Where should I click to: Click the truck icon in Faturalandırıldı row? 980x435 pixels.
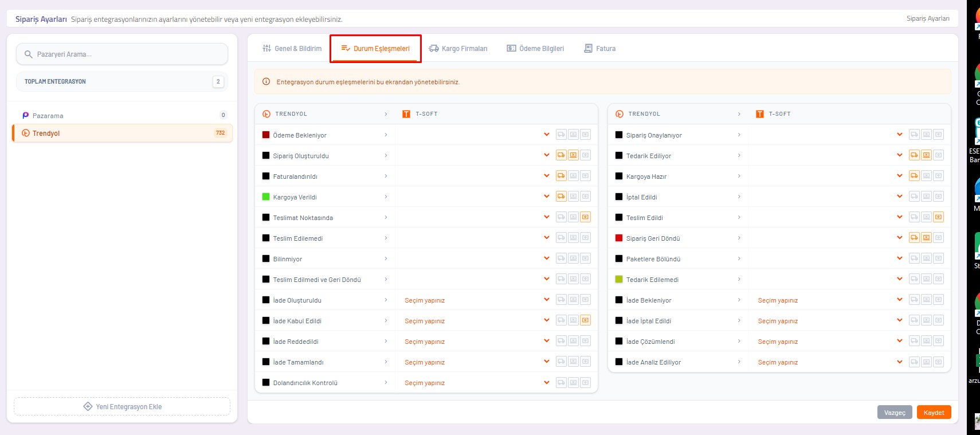tap(561, 176)
